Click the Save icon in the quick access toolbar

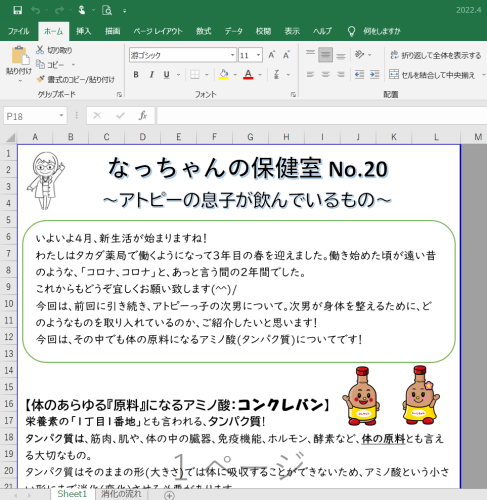[x=17, y=10]
